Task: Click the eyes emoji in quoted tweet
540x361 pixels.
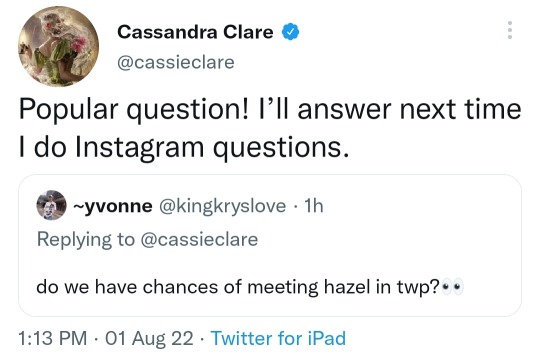Action: pyautogui.click(x=453, y=287)
